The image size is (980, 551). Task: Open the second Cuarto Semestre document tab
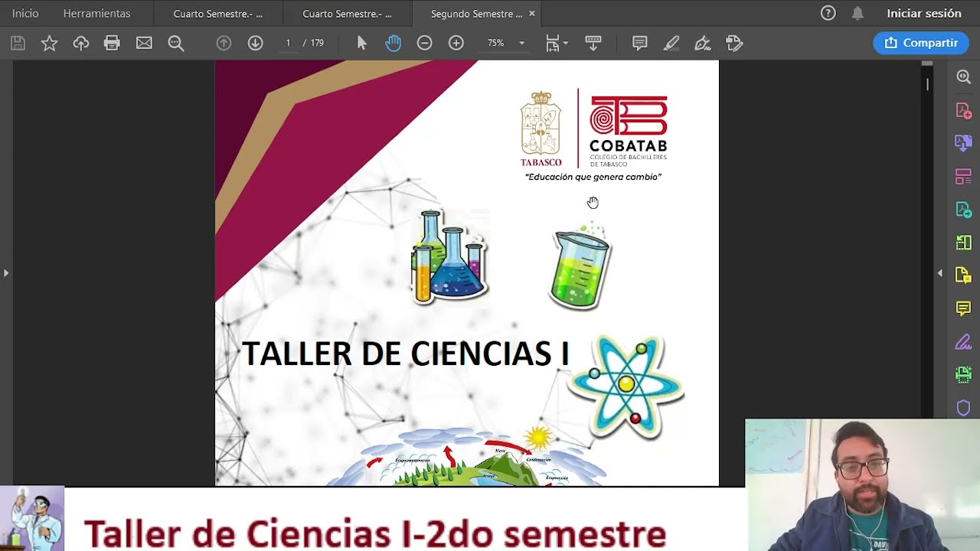(347, 14)
